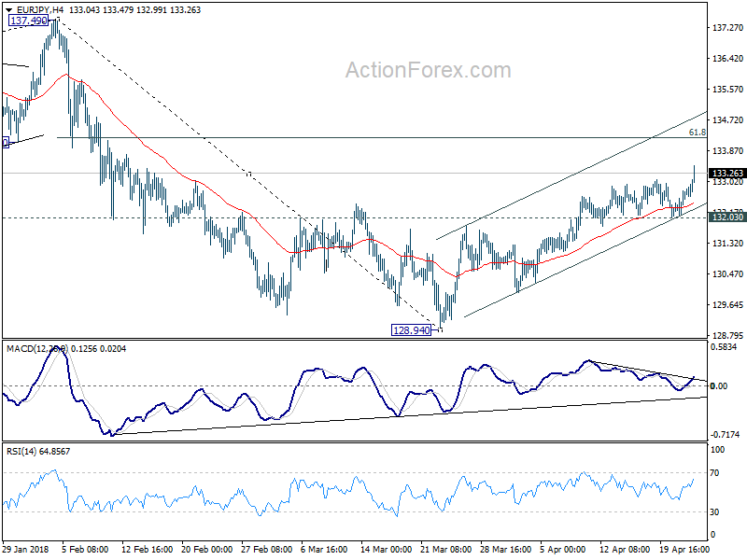Select the 132.030 dashed level price tag
The width and height of the screenshot is (747, 560).
(x=727, y=217)
